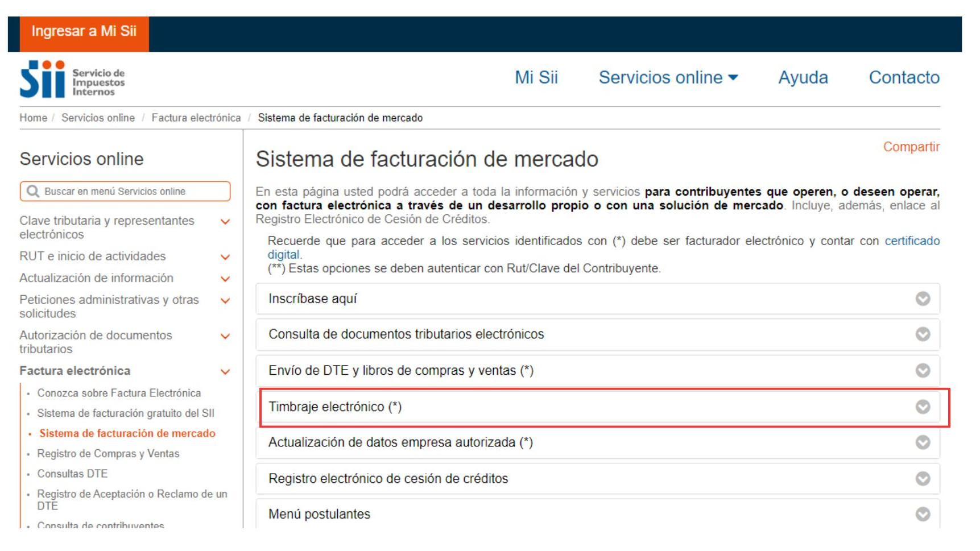
Task: Expand Autorización de documentos tributarios chevron
Action: point(225,336)
